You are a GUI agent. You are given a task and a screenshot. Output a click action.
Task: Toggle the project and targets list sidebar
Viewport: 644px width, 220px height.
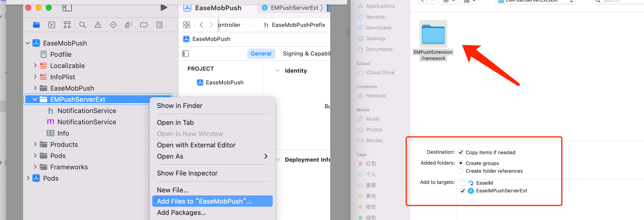click(x=185, y=54)
